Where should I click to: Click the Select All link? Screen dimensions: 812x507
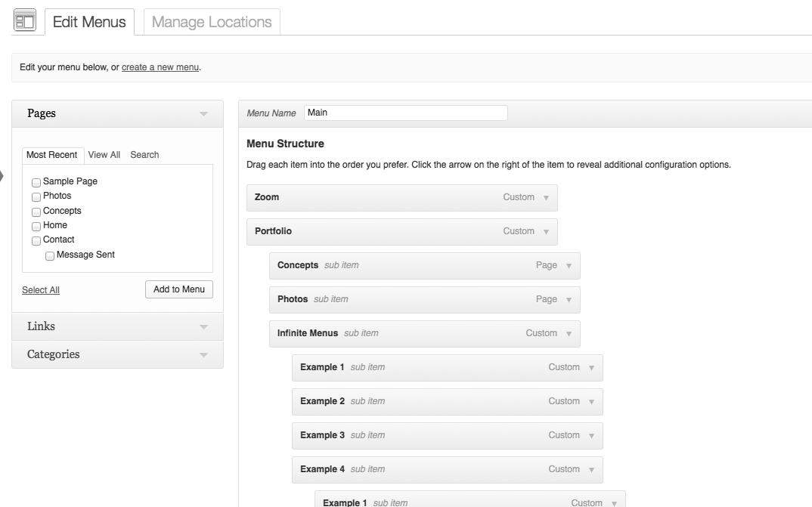tap(41, 290)
